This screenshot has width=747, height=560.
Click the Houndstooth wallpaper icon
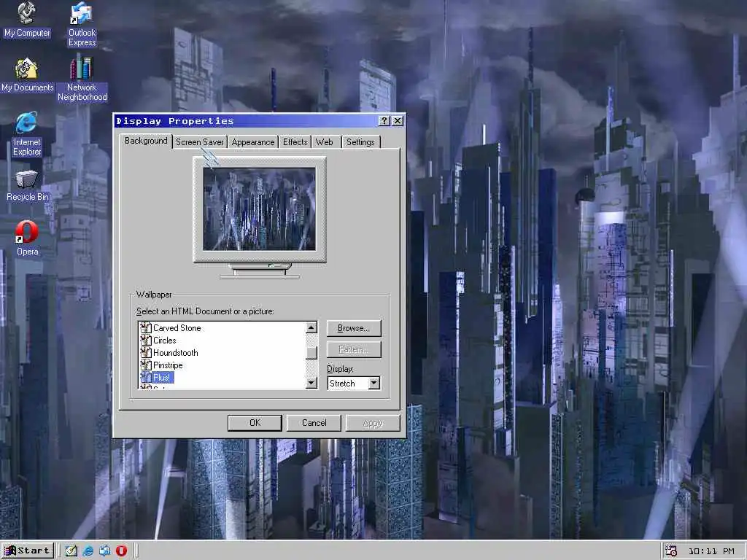[146, 353]
